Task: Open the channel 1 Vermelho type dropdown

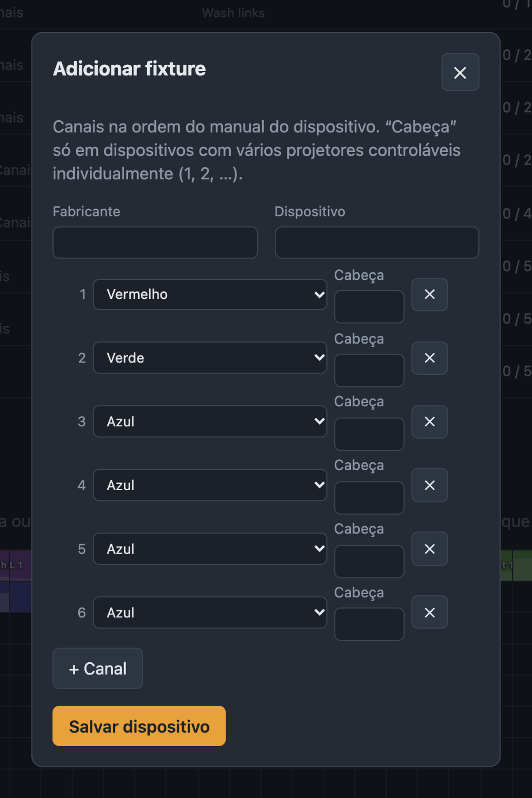Action: click(210, 294)
